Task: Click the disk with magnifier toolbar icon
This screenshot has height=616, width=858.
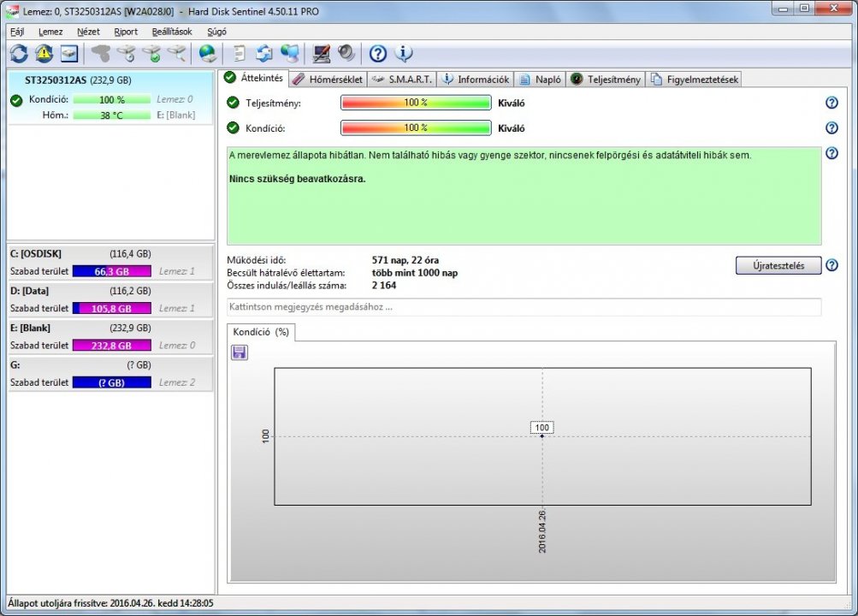Action: pyautogui.click(x=177, y=53)
